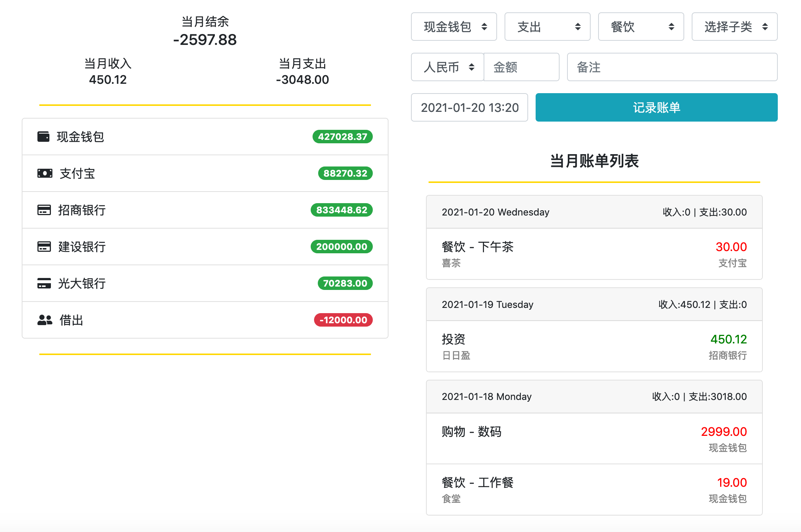The width and height of the screenshot is (801, 532).
Task: Click the 支付宝 cash icon
Action: tap(44, 173)
